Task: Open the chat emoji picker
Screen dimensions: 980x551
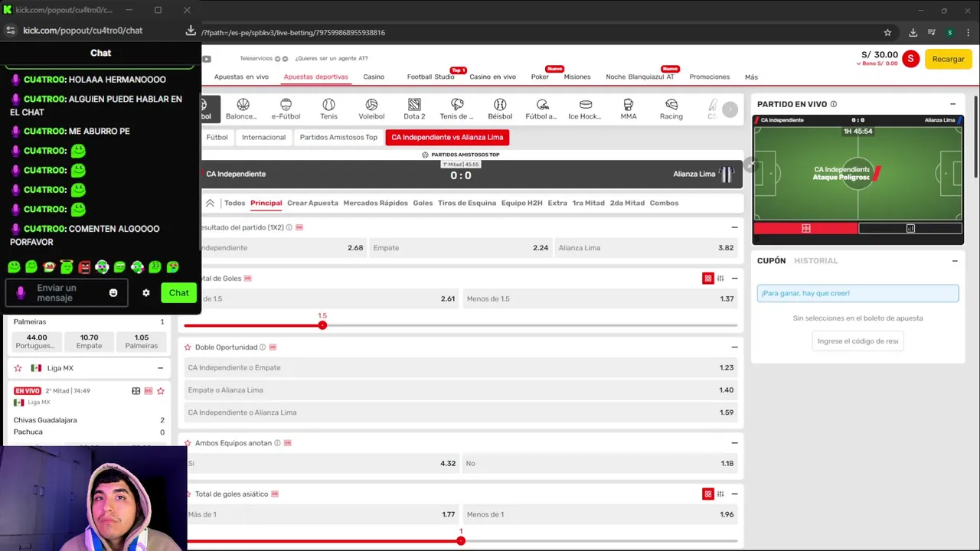Action: click(113, 292)
